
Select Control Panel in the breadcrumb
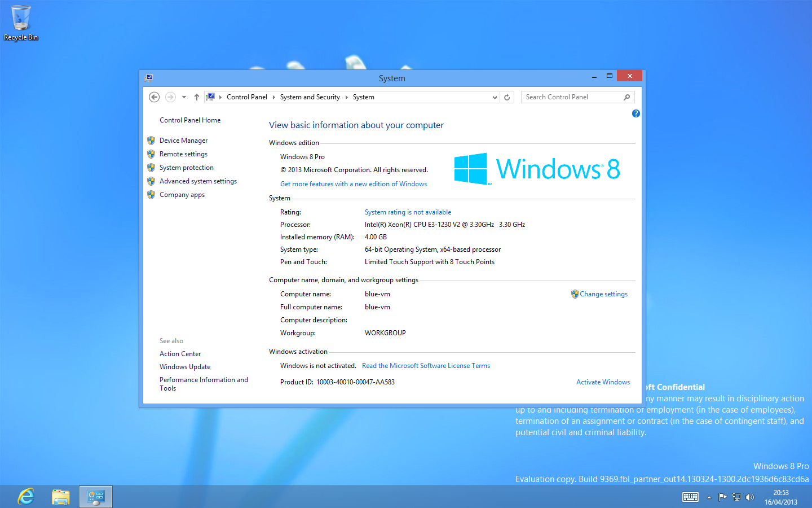pyautogui.click(x=247, y=97)
